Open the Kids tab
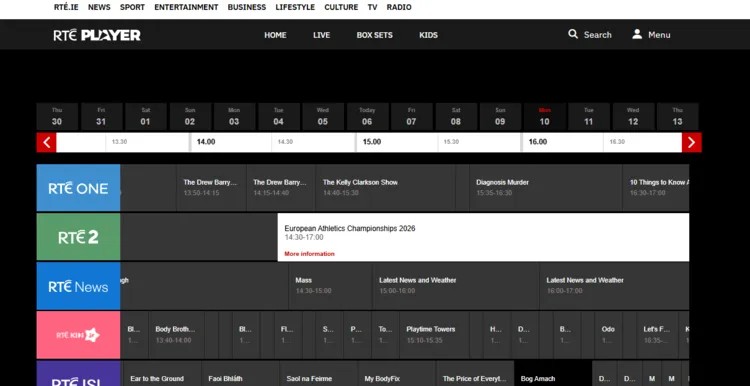Viewport: 750px width, 386px height. point(429,35)
